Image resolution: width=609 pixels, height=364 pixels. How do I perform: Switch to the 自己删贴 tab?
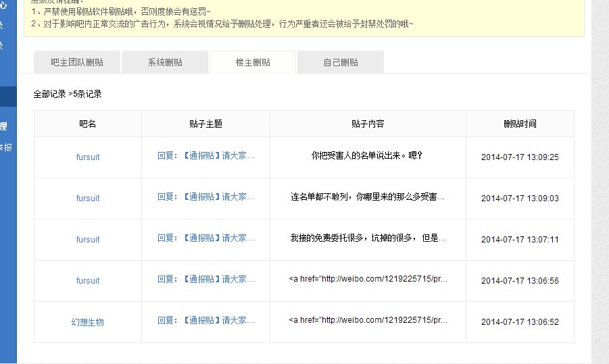340,62
